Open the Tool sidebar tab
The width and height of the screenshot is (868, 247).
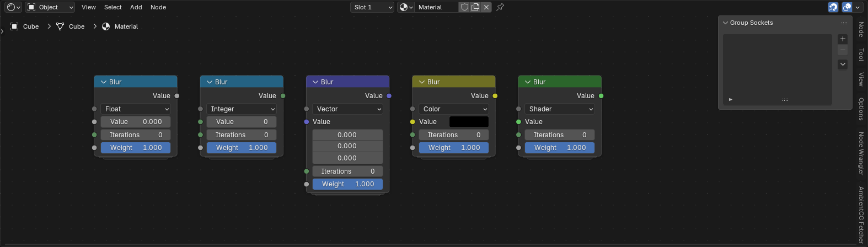coord(861,55)
